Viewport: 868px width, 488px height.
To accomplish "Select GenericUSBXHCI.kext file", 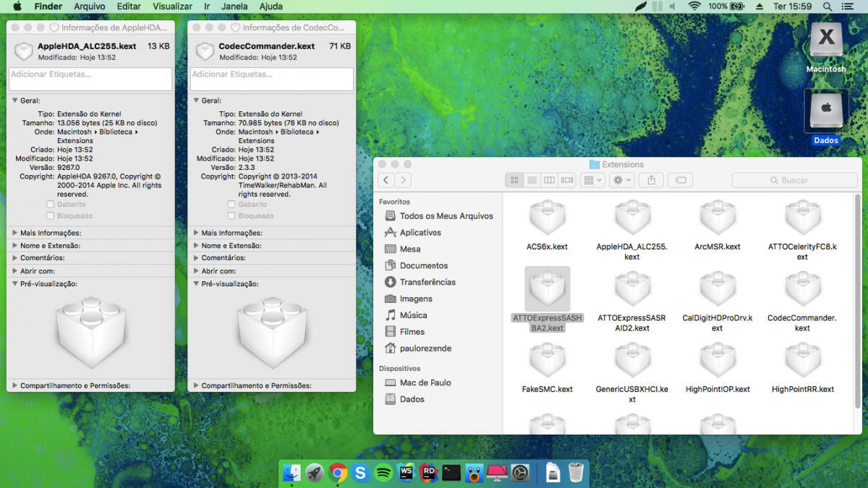I will [631, 360].
